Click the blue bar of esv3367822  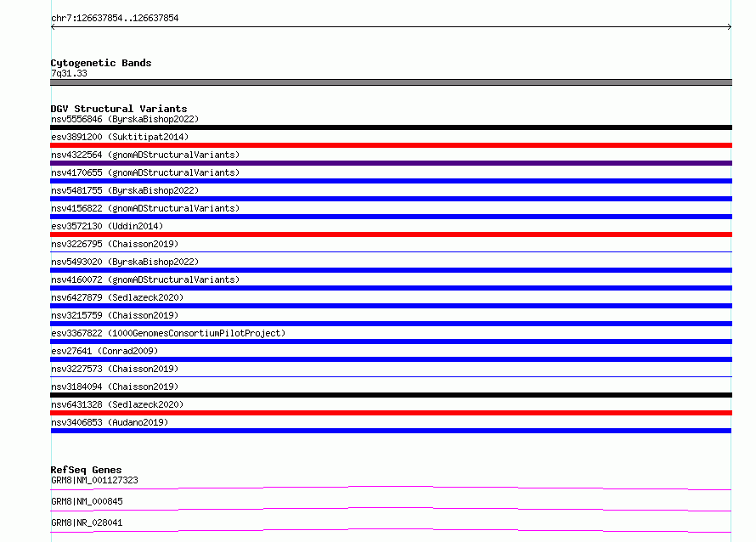[x=391, y=342]
